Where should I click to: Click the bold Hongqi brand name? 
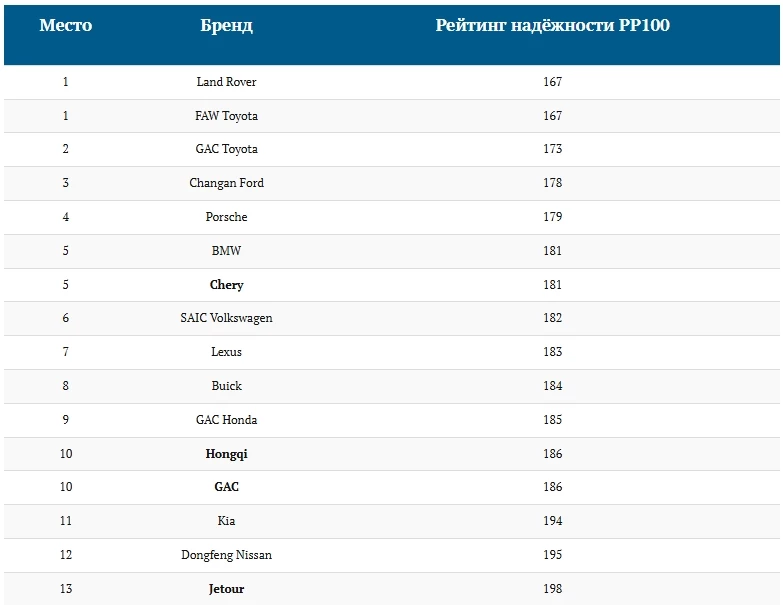[226, 454]
